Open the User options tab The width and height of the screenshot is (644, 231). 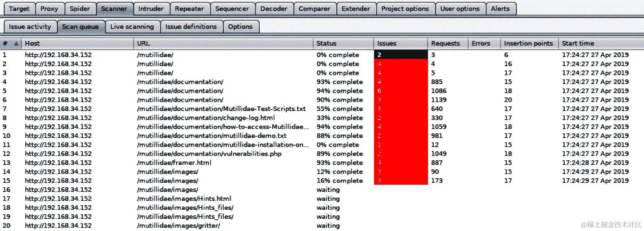pos(460,9)
